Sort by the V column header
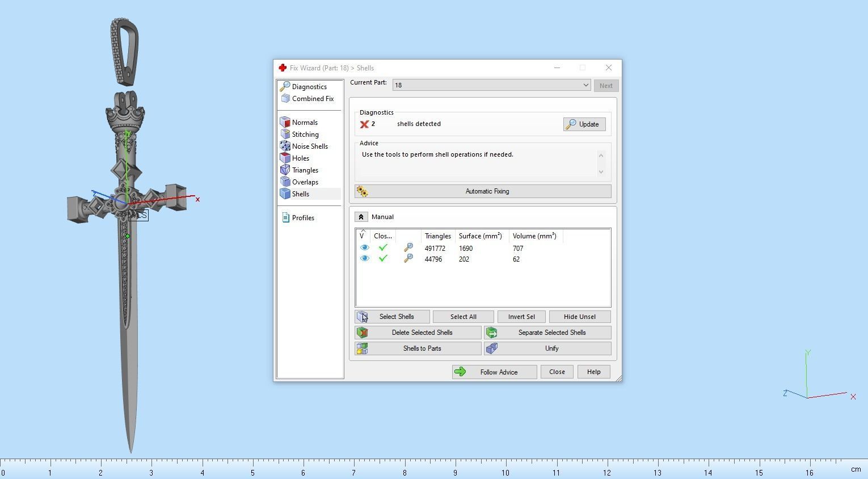Screen dimensions: 868x479 (363, 236)
